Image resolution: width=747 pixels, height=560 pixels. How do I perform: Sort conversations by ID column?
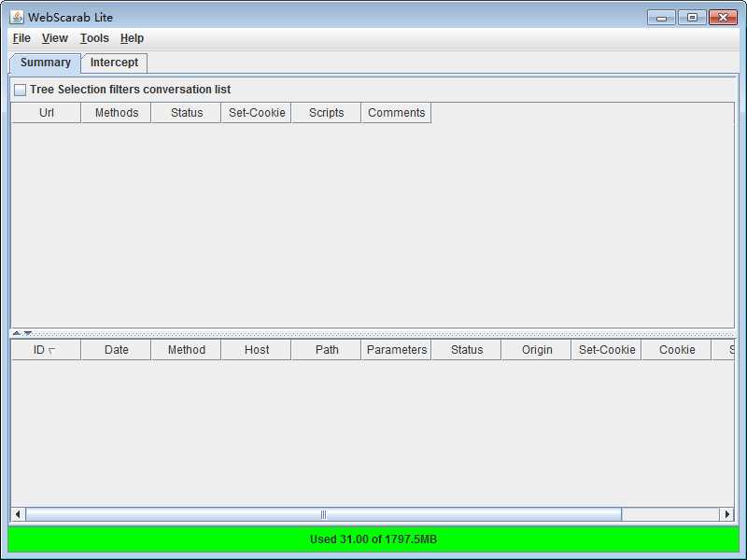click(x=46, y=350)
